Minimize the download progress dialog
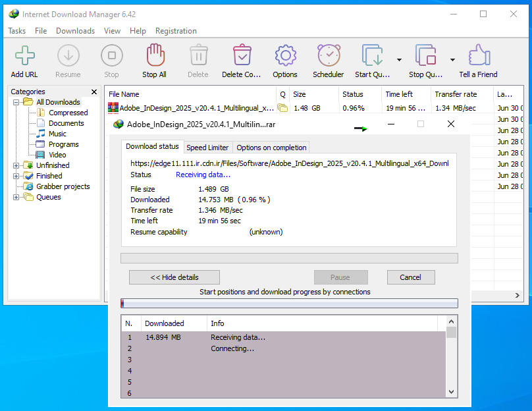The image size is (532, 411). pos(391,124)
